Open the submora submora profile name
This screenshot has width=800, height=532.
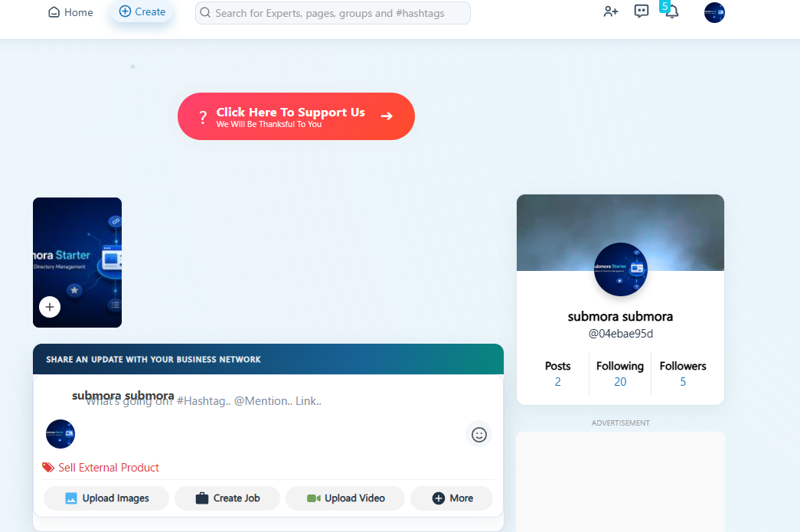[x=620, y=317]
